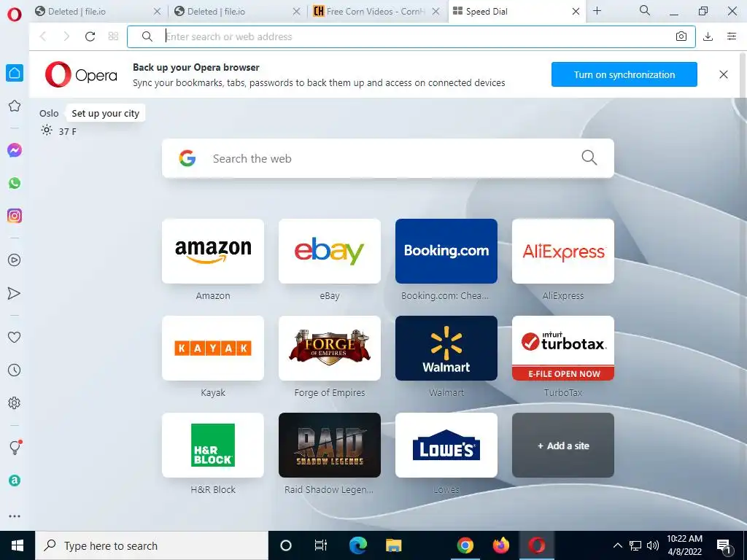The image size is (747, 560).
Task: Open File Explorer from the taskbar
Action: (x=393, y=545)
